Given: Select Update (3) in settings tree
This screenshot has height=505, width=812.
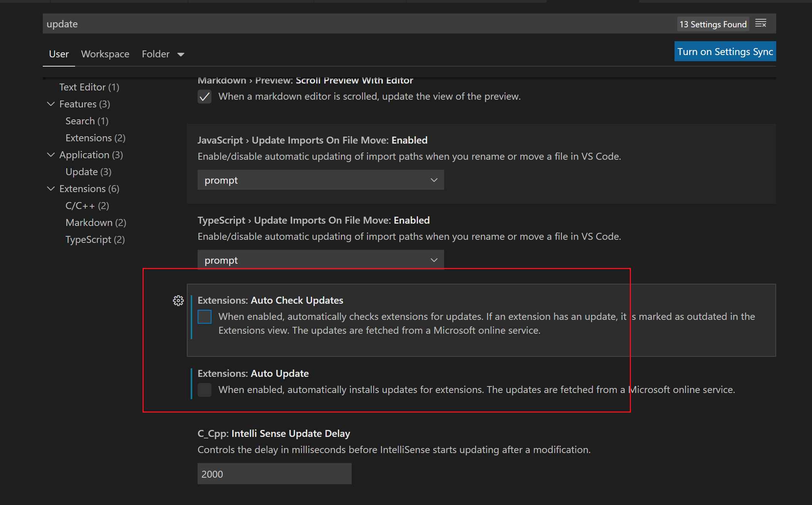Looking at the screenshot, I should [x=88, y=172].
